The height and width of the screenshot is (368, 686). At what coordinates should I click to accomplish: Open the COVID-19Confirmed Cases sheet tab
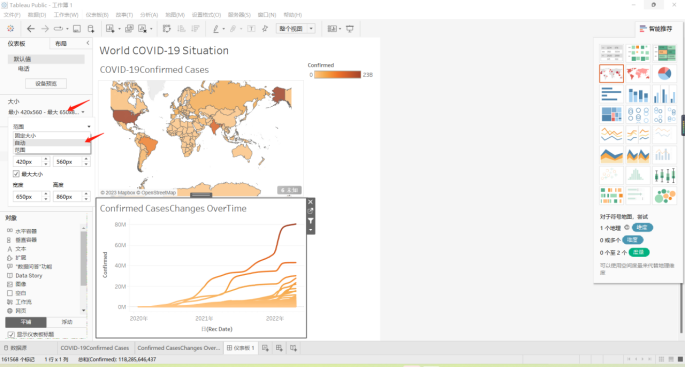pyautogui.click(x=94, y=348)
